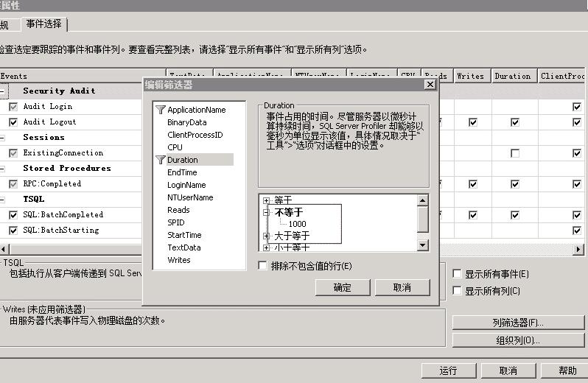Toggle the RPC:Completed event checkbox
Screen dimensions: 588x383
point(13,184)
